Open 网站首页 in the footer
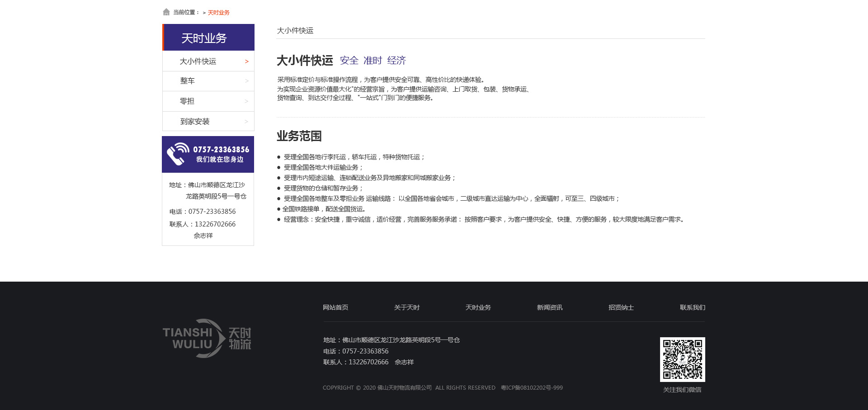The image size is (868, 410). click(x=335, y=307)
